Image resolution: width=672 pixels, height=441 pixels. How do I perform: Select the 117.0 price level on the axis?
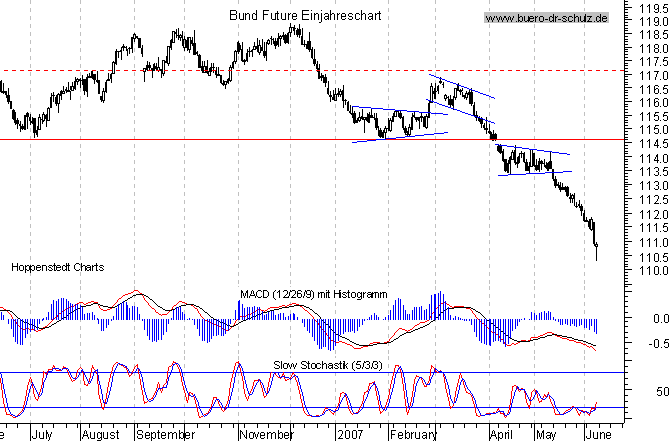(656, 75)
